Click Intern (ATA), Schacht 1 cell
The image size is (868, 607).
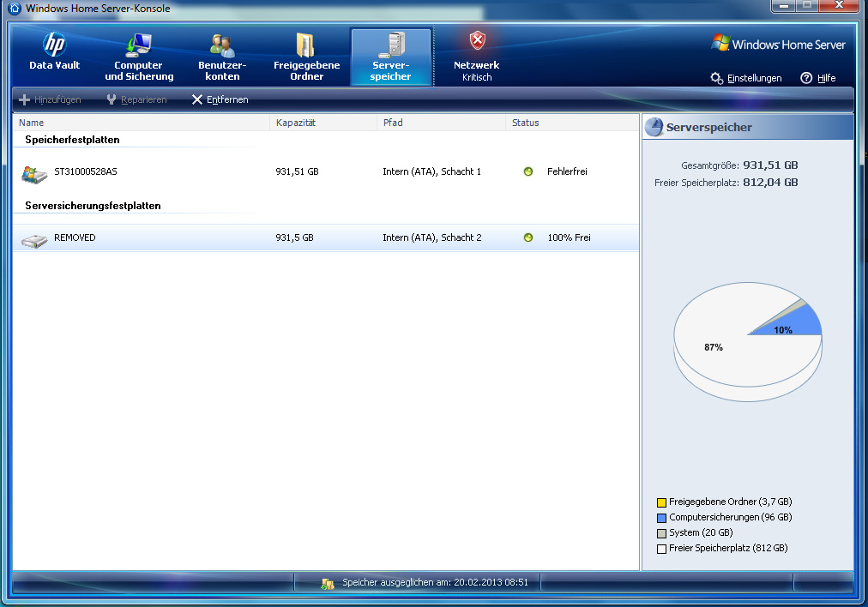point(431,172)
